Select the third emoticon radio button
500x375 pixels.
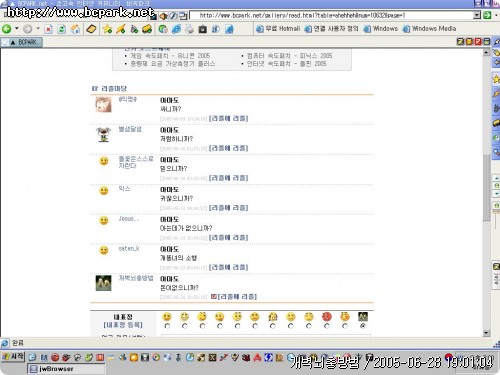(202, 326)
